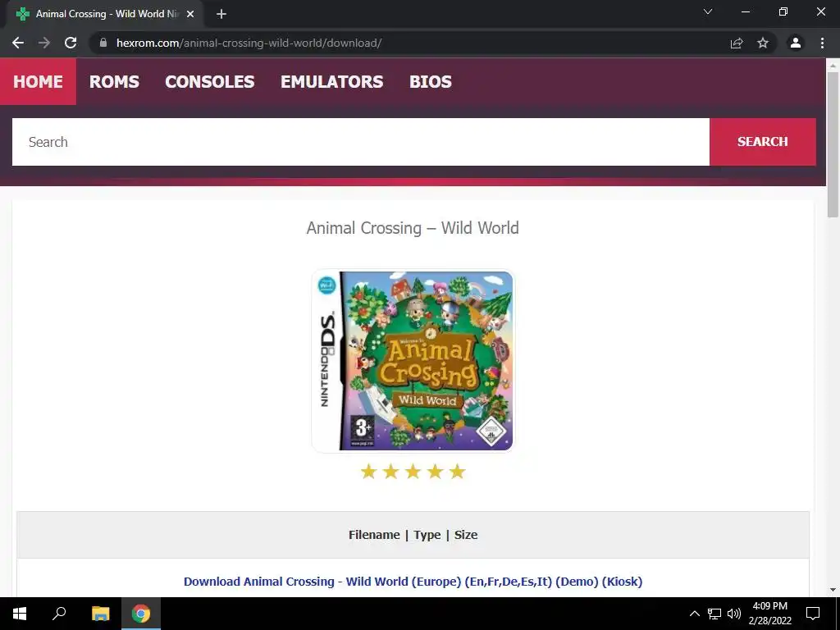
Task: Click the Animal Crossing cover image
Action: (x=413, y=361)
